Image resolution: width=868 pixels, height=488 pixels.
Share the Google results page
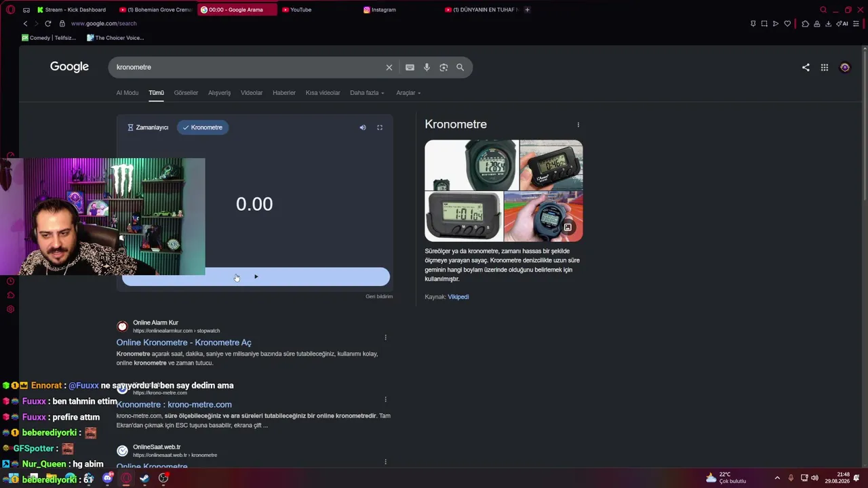tap(806, 67)
